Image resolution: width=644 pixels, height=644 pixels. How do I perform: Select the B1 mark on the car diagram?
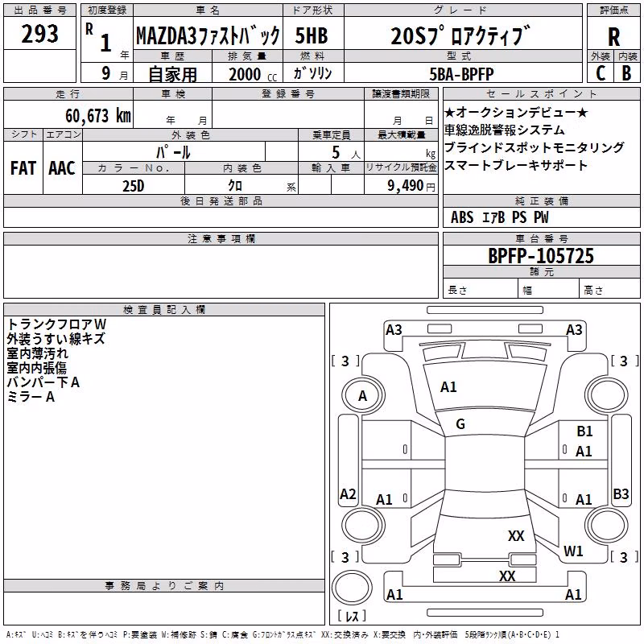pos(584,431)
